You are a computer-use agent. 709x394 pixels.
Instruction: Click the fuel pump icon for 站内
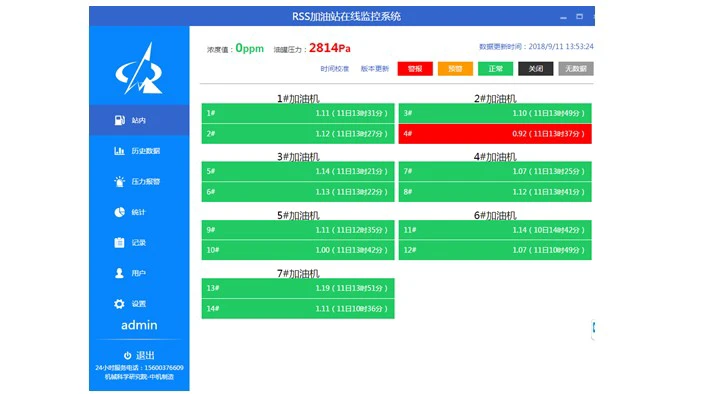coord(119,120)
